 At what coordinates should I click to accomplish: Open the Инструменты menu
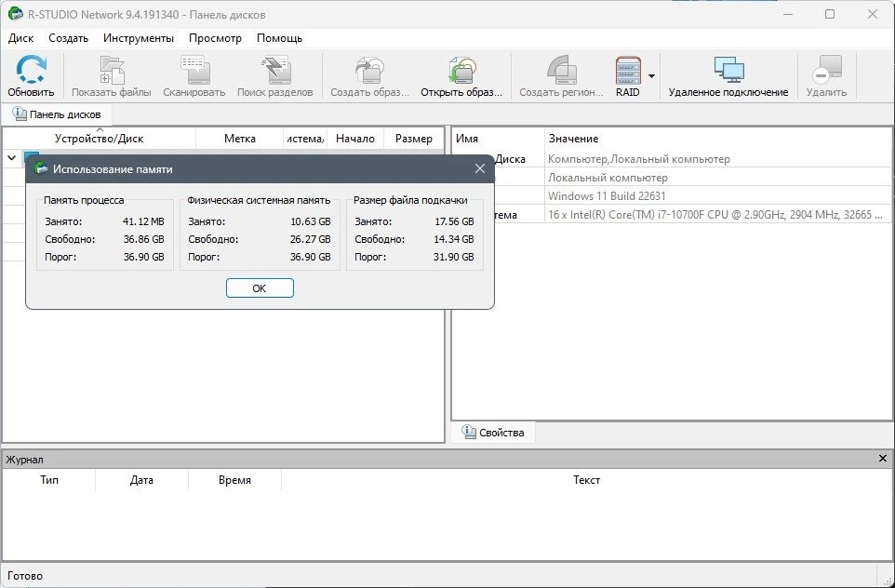tap(139, 38)
